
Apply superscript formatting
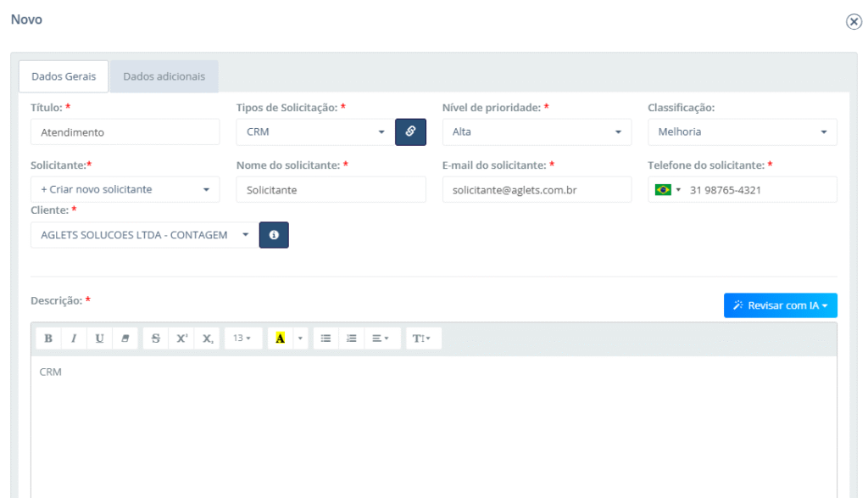tap(181, 339)
